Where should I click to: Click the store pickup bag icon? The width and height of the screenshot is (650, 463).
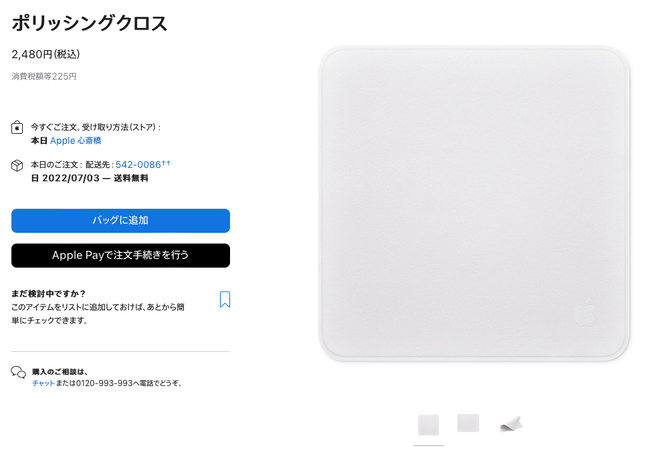pos(17,127)
